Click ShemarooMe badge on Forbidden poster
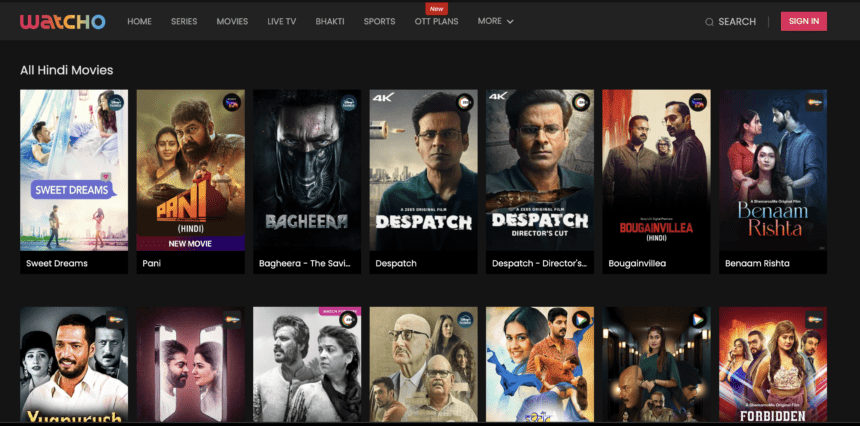Image resolution: width=860 pixels, height=426 pixels. pyautogui.click(x=814, y=320)
